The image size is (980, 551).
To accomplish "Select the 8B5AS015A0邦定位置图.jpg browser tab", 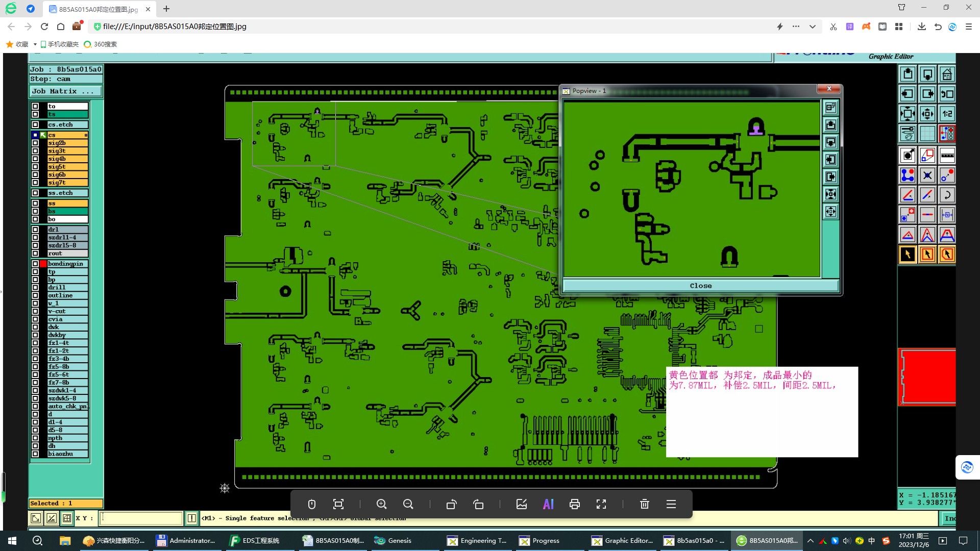I will 99,9.
